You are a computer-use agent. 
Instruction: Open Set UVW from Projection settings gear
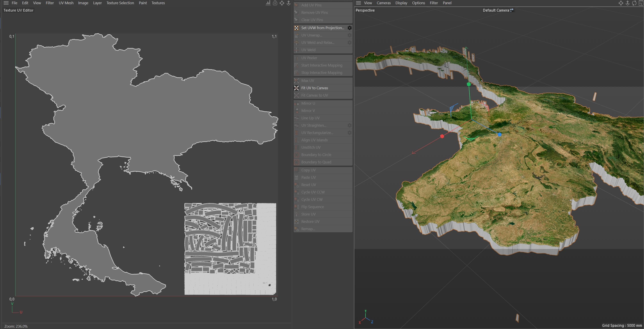(x=349, y=28)
